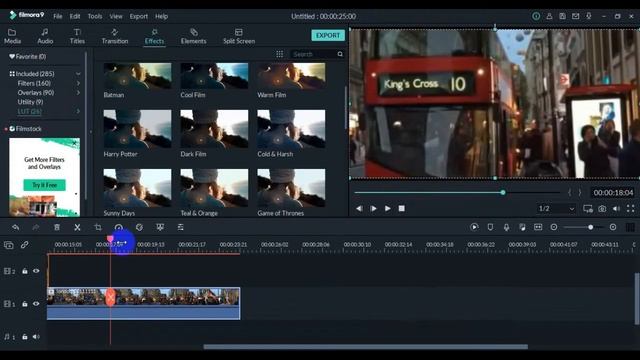Click the green EXPORT button
The image size is (640, 360).
coord(328,36)
